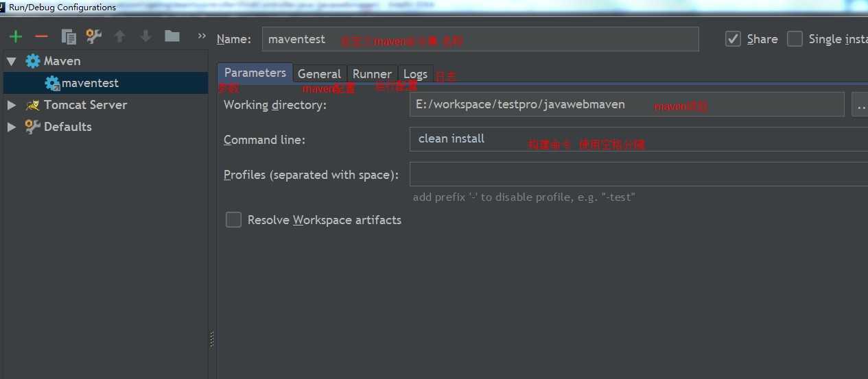This screenshot has height=379, width=868.
Task: Click the 'Name:' label
Action: tap(234, 39)
